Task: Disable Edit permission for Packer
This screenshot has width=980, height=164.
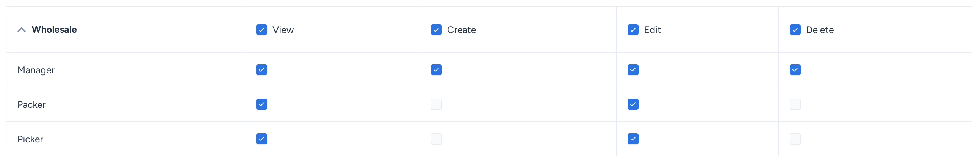Action: coord(632,104)
